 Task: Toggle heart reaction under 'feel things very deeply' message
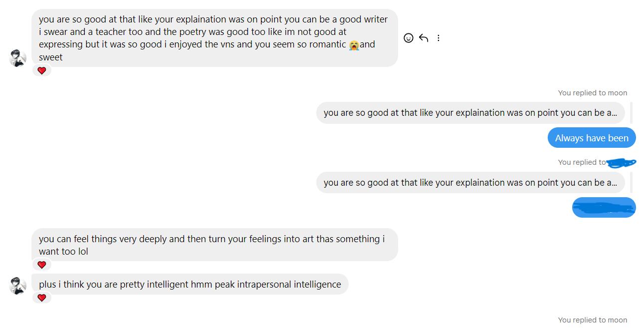42,265
